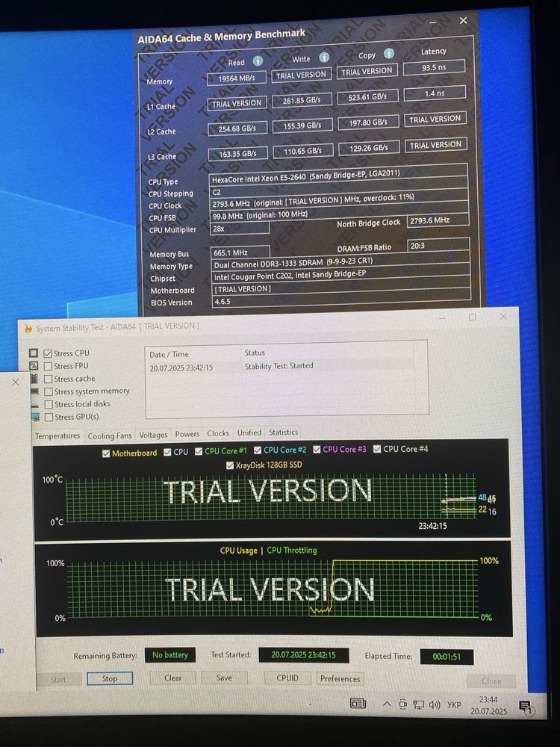Close the Cache & Memory Benchmark window
560x747 pixels.
click(463, 20)
